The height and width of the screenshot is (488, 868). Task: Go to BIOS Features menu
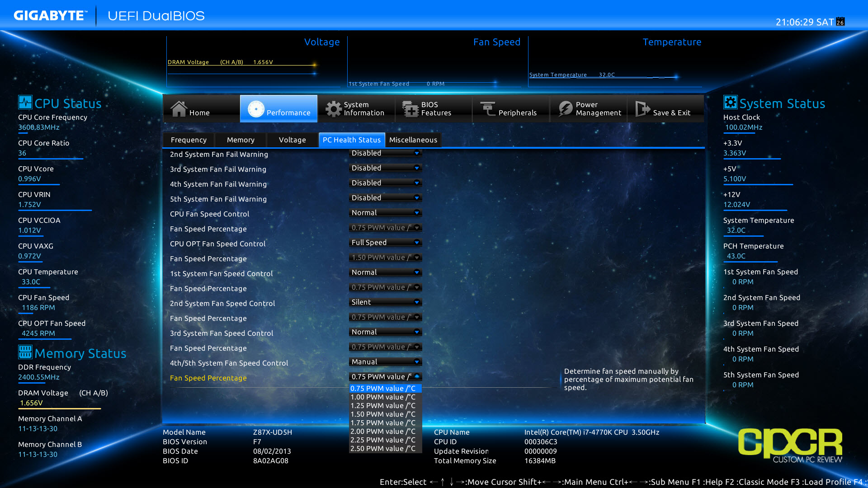[x=434, y=108]
